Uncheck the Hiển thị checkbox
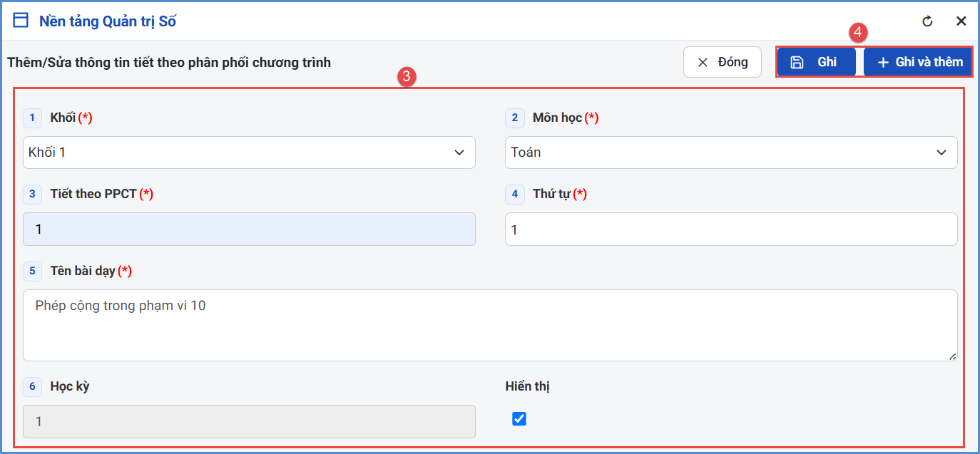 (519, 419)
